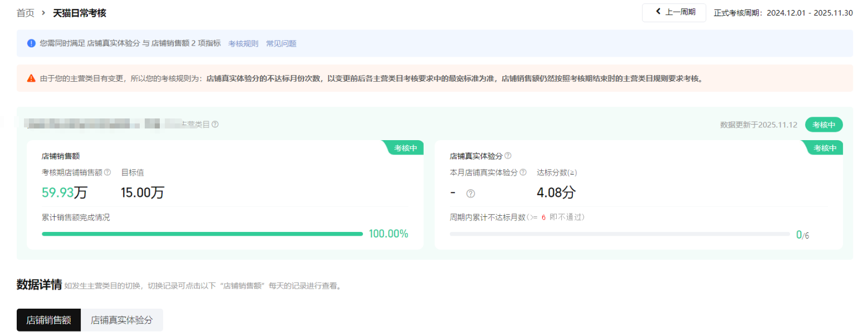
Task: Click 考核中 corner tag on 店铺真实体验分 card
Action: pos(825,148)
